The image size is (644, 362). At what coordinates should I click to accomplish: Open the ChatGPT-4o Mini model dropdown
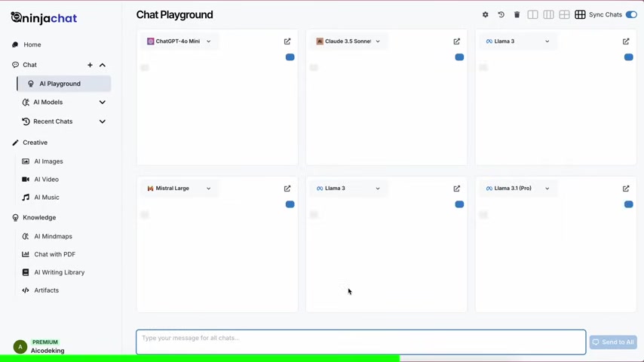(179, 41)
